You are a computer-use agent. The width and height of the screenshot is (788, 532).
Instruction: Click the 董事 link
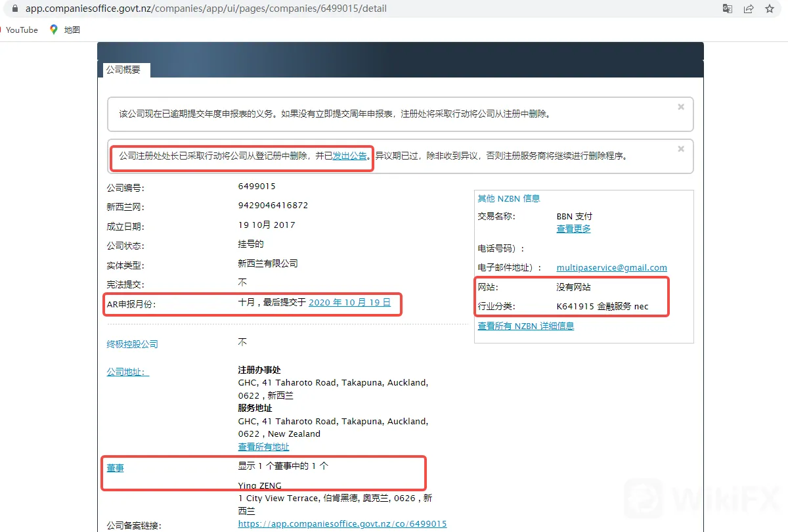coord(115,468)
